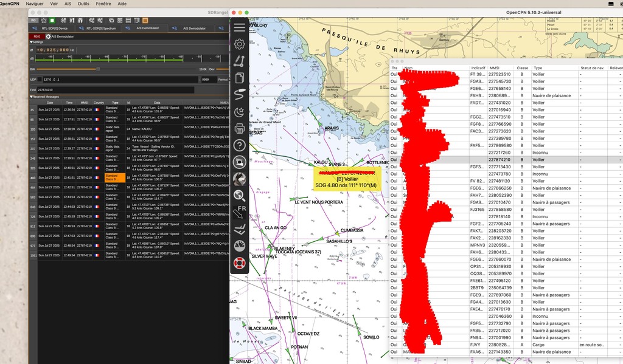Click the grid tile layout icon in SDRangel
This screenshot has height=364, width=623.
click(120, 20)
